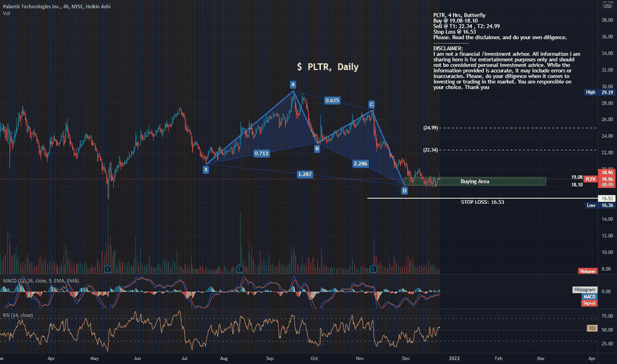Click 26.00 on the price axis
617x364 pixels.
pos(607,119)
